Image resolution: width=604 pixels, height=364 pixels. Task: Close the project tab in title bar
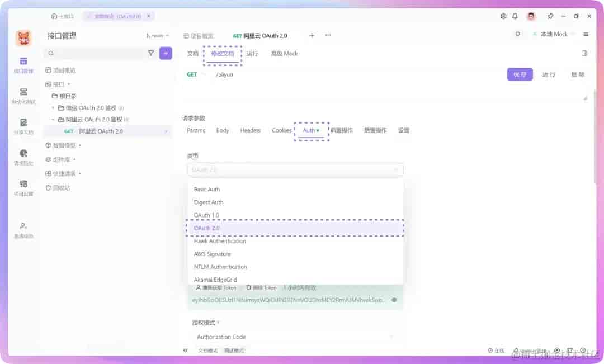148,16
